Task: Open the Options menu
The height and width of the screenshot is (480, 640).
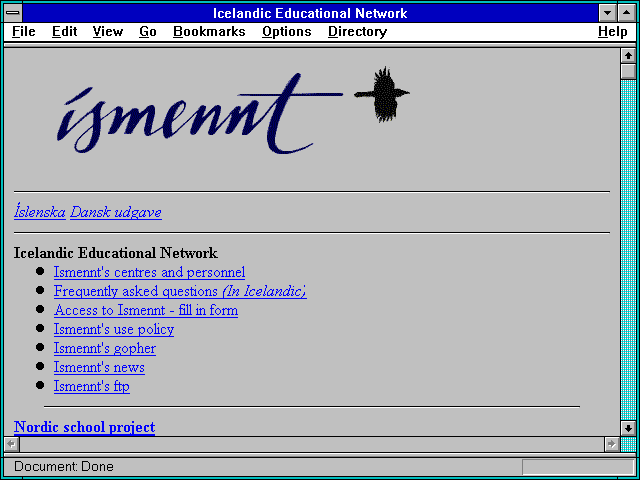Action: point(287,32)
